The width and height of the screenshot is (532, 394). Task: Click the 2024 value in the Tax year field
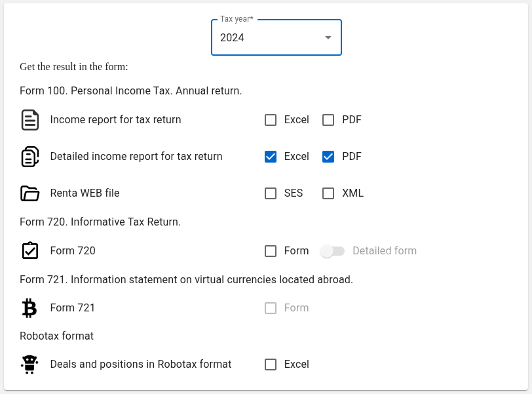(233, 38)
